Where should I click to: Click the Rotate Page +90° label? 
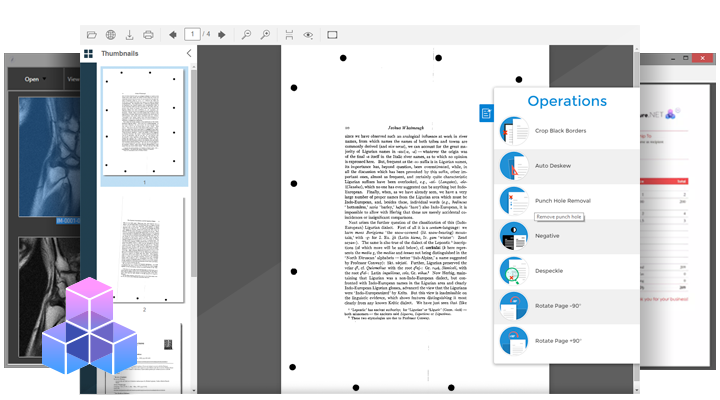point(558,341)
